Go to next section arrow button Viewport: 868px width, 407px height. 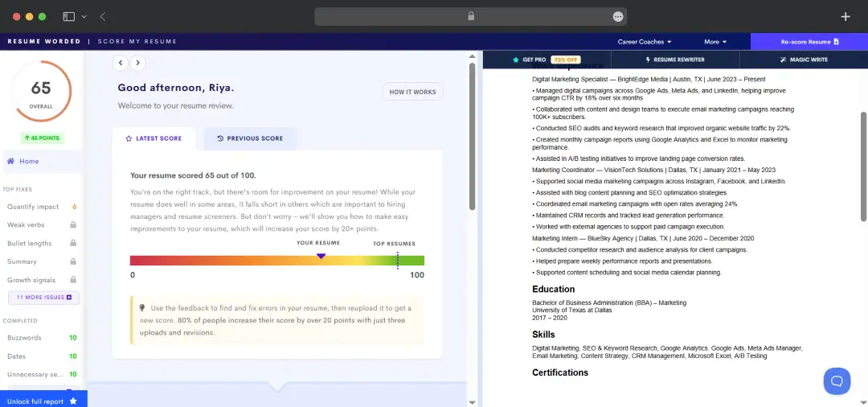pos(138,63)
